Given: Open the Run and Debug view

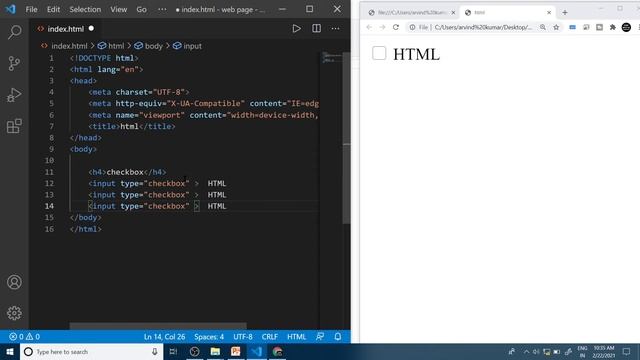Looking at the screenshot, I should point(14,95).
